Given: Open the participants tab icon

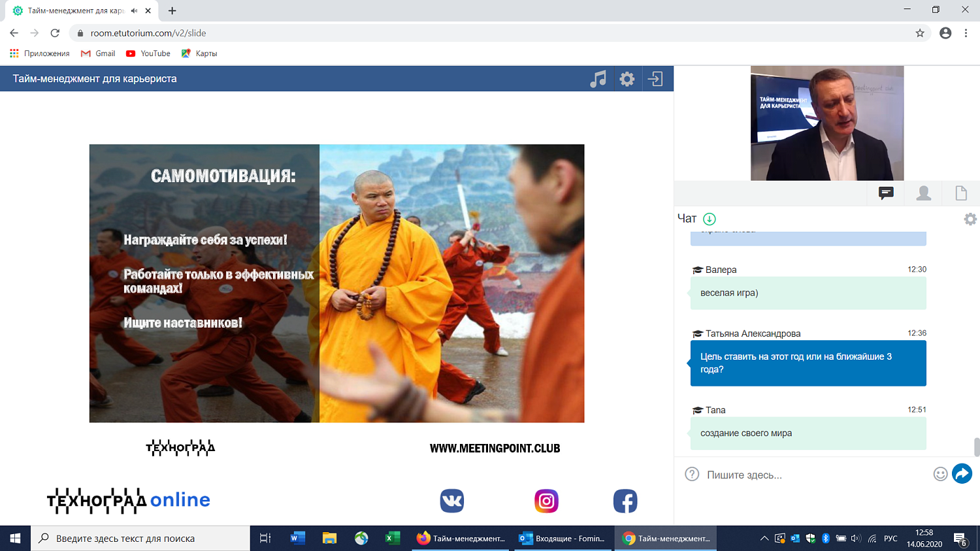Looking at the screenshot, I should point(924,193).
